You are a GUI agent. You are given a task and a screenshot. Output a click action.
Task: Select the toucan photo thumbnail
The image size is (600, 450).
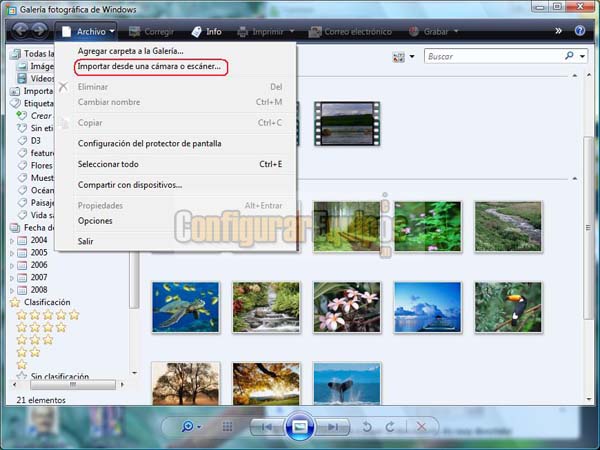(508, 307)
